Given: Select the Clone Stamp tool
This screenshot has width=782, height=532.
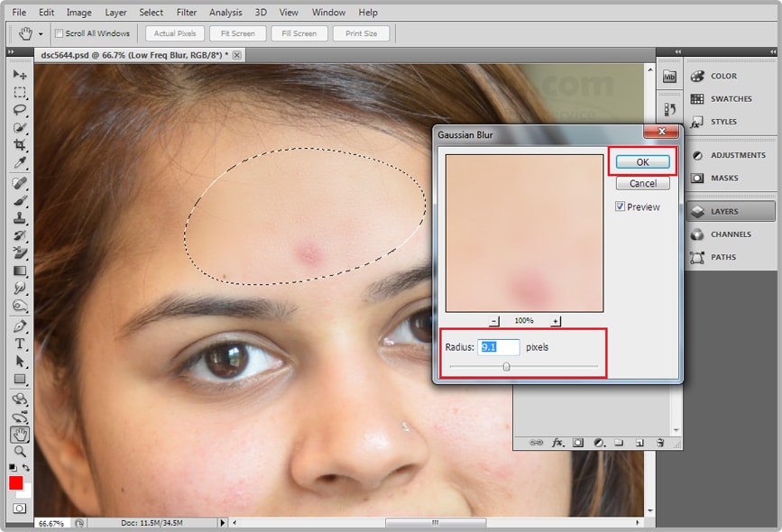Looking at the screenshot, I should 20,216.
